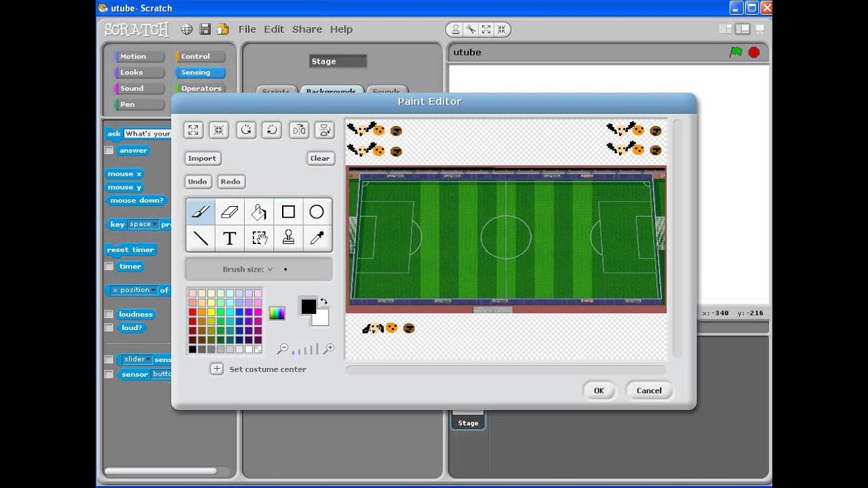Click the Delete scissors icon in main toolbar

[x=471, y=29]
